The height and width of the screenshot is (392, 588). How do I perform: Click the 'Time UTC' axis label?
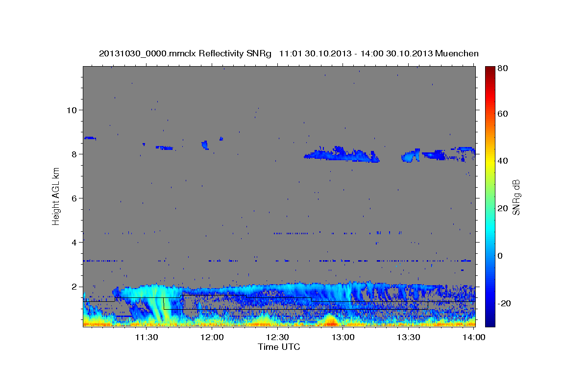coord(279,347)
